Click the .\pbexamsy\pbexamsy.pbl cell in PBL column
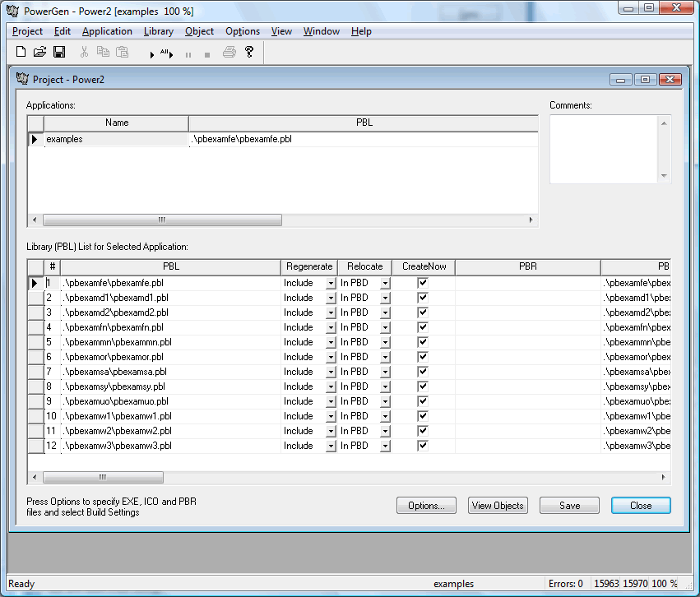Screen dimensions: 700x597 point(171,386)
